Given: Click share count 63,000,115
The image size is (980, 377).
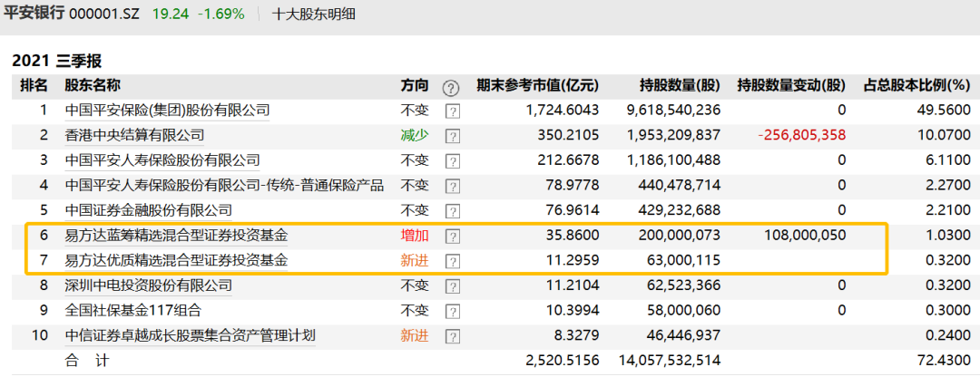Looking at the screenshot, I should click(x=684, y=260).
